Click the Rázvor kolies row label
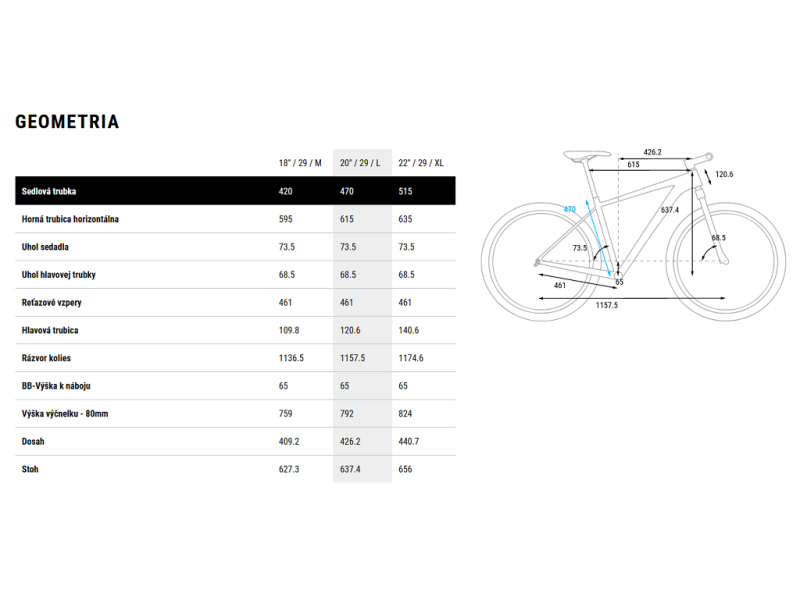The height and width of the screenshot is (600, 800). 46,358
